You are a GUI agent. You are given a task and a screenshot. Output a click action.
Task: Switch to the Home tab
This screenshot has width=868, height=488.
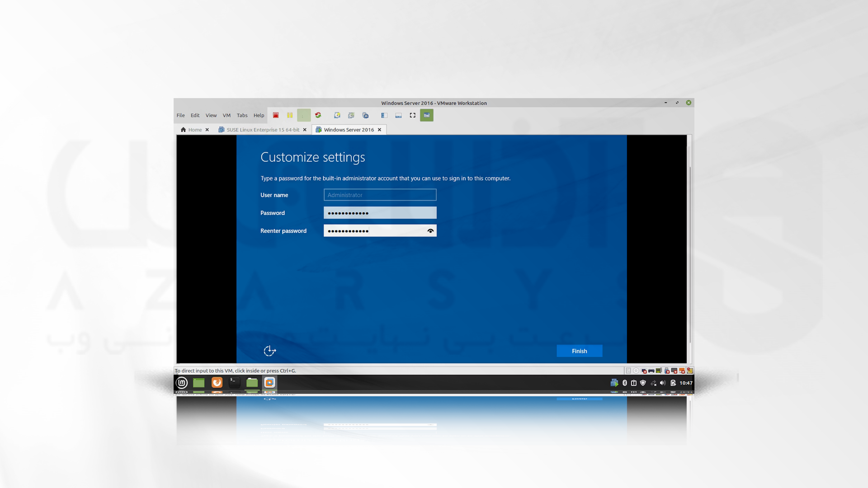pos(195,130)
